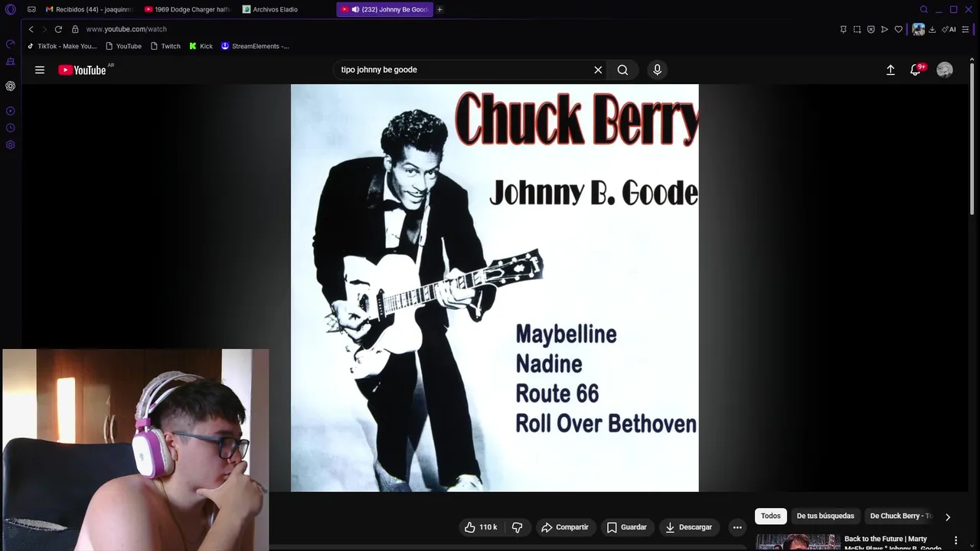This screenshot has width=980, height=551.
Task: Open options for Back to the Future video
Action: pyautogui.click(x=956, y=540)
